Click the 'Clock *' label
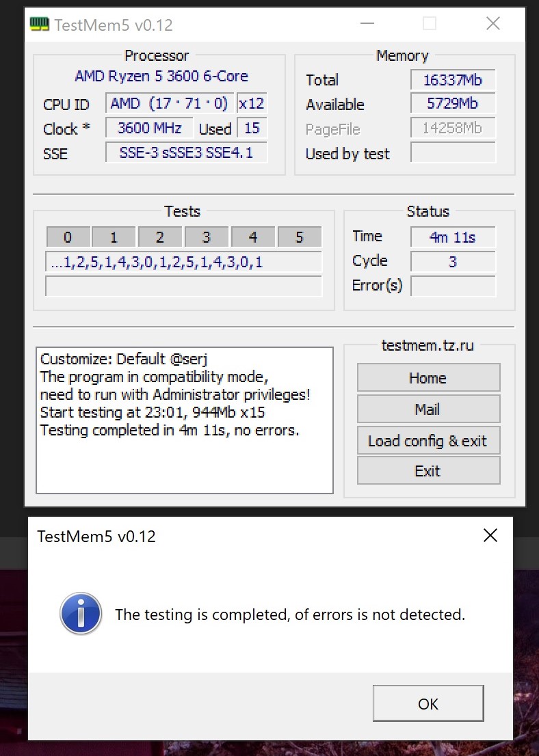 [66, 129]
